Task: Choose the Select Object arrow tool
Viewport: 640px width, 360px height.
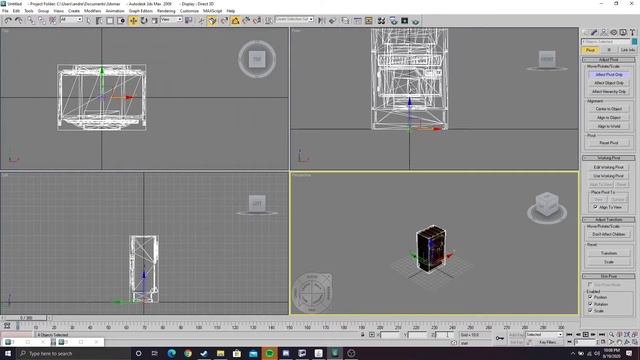Action: tap(89, 20)
